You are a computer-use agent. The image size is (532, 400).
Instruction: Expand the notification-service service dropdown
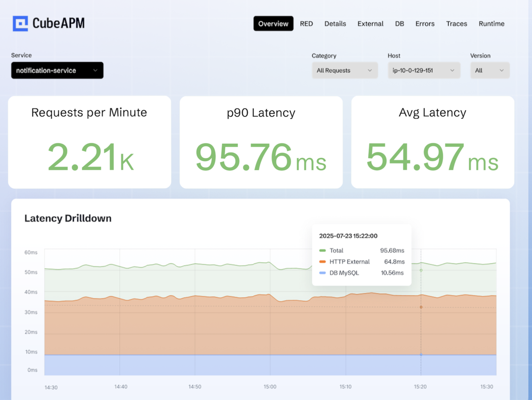(57, 70)
